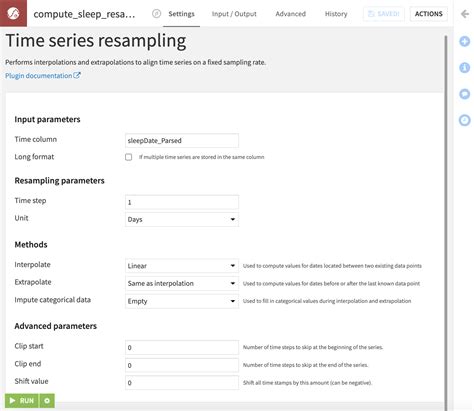Enable the Long format checkbox
The width and height of the screenshot is (474, 411).
tap(128, 157)
